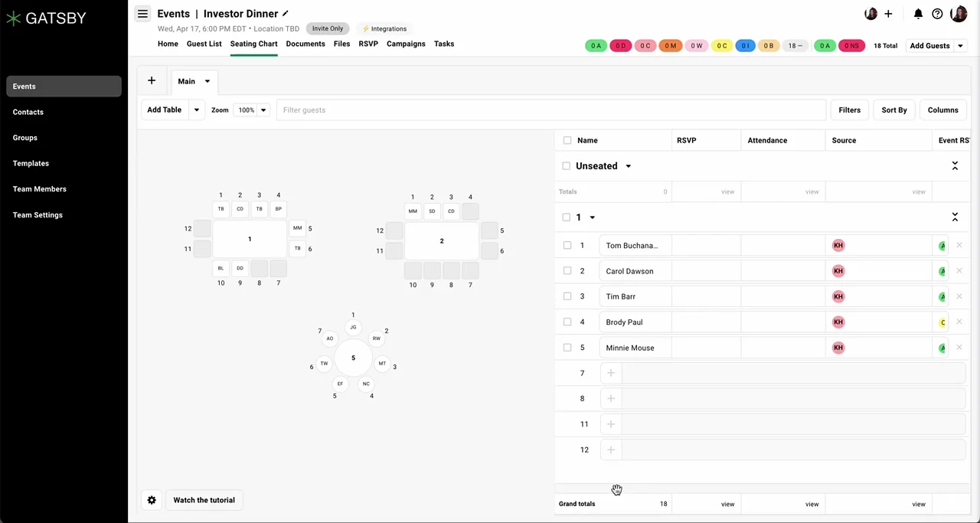The width and height of the screenshot is (980, 523).
Task: Select the checkbox for the Unseated group
Action: [567, 165]
